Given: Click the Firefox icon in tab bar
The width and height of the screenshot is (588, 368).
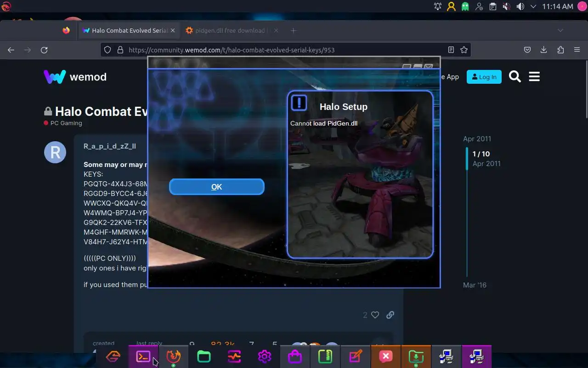Looking at the screenshot, I should pyautogui.click(x=66, y=30).
